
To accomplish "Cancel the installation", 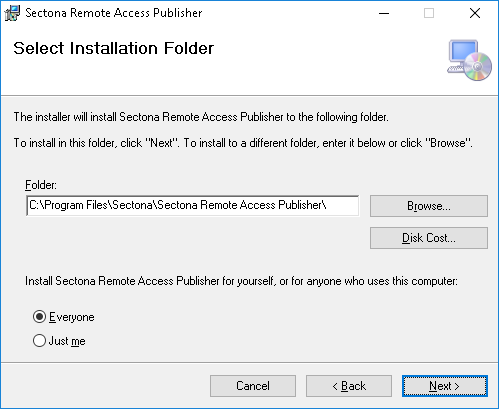I will click(253, 386).
